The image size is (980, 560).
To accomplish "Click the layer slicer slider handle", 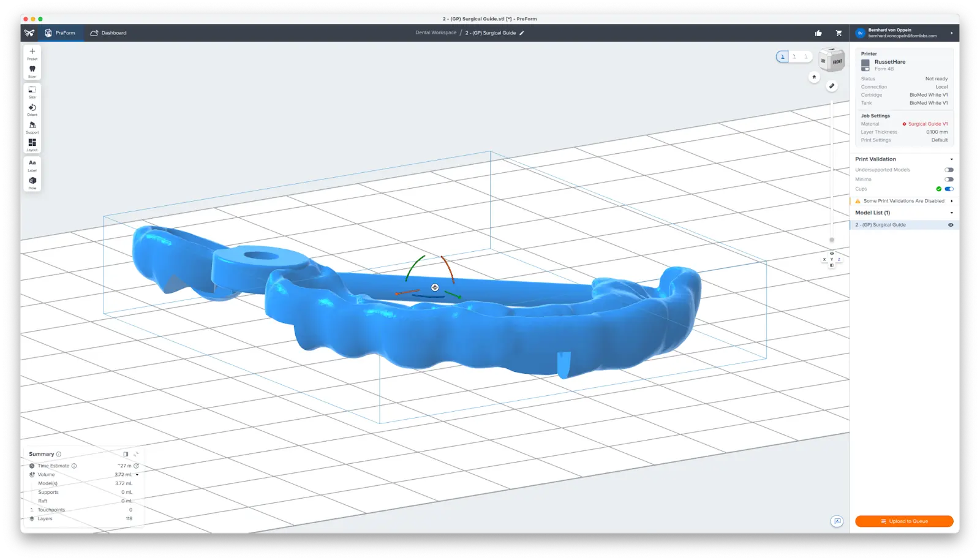I will pyautogui.click(x=832, y=240).
